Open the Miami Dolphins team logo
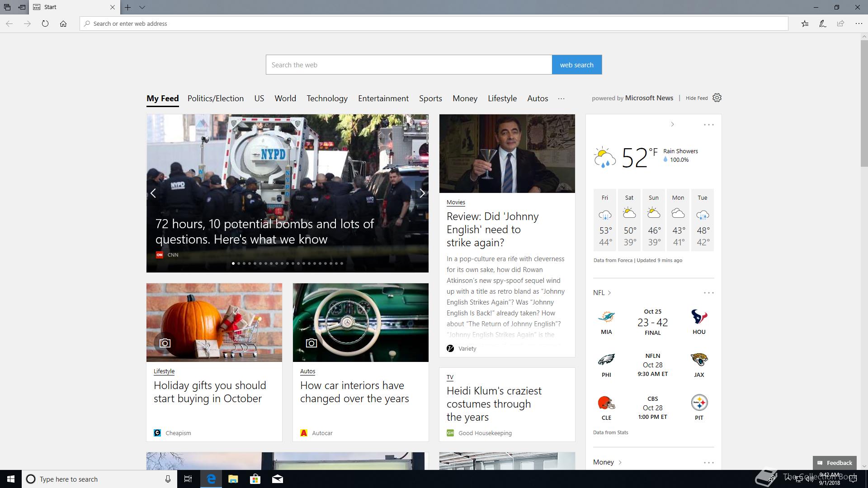868x488 pixels. 606,317
